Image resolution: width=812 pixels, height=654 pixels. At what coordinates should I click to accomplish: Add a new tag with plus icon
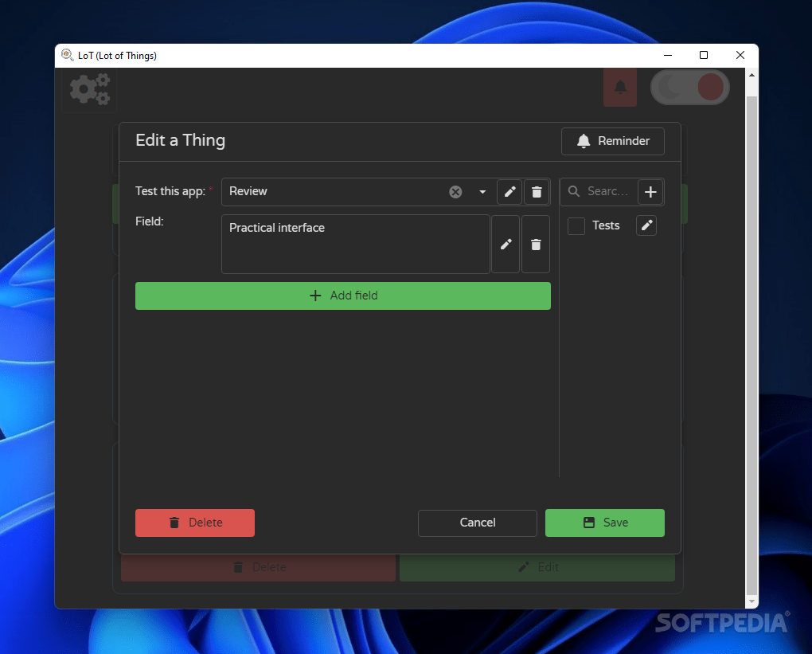[x=650, y=192]
